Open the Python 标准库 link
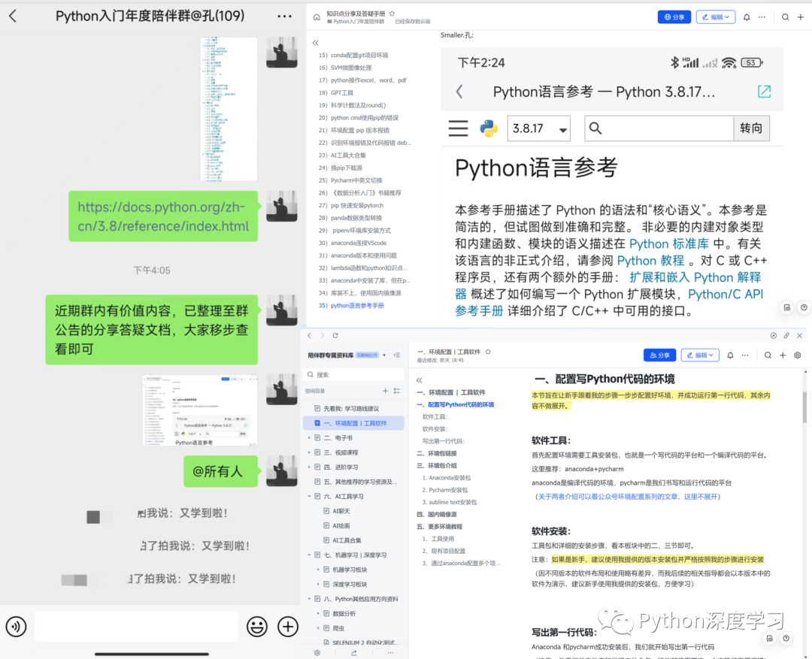812x659 pixels. (x=668, y=243)
